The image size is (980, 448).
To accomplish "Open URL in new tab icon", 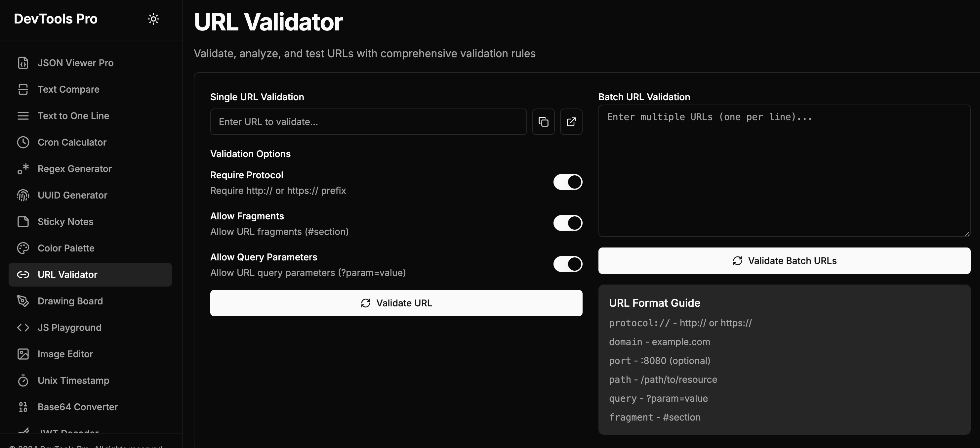I will [571, 122].
